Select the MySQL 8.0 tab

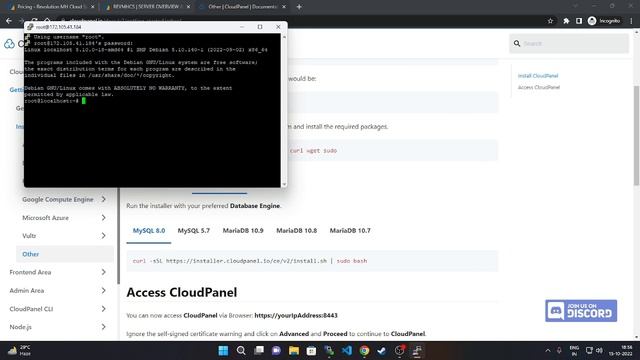pyautogui.click(x=149, y=231)
